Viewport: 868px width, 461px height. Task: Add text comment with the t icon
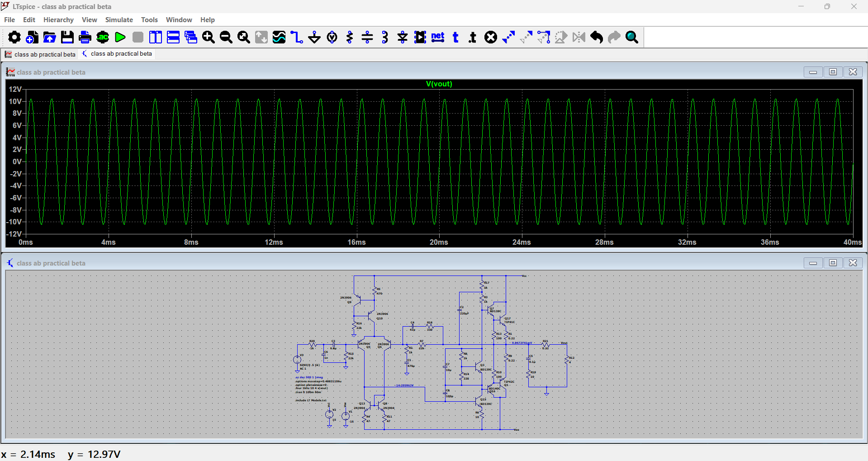coord(455,37)
